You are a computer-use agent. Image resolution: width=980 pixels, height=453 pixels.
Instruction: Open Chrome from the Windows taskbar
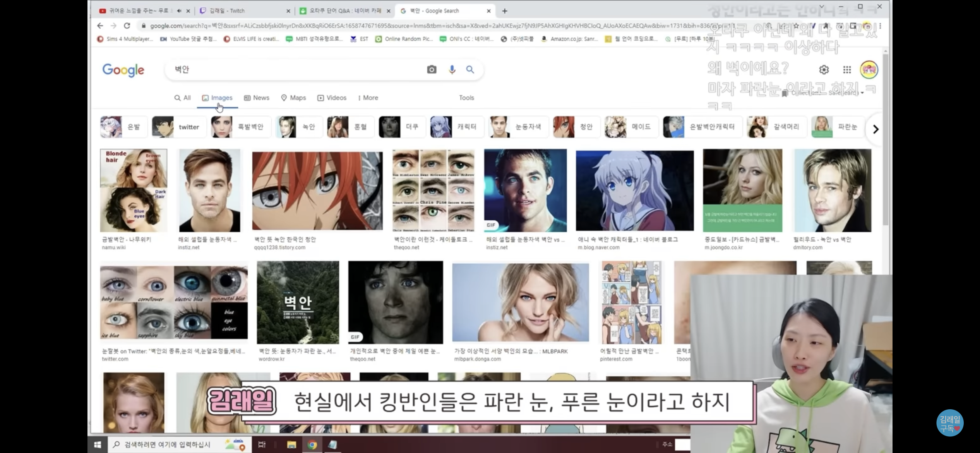[x=312, y=444]
